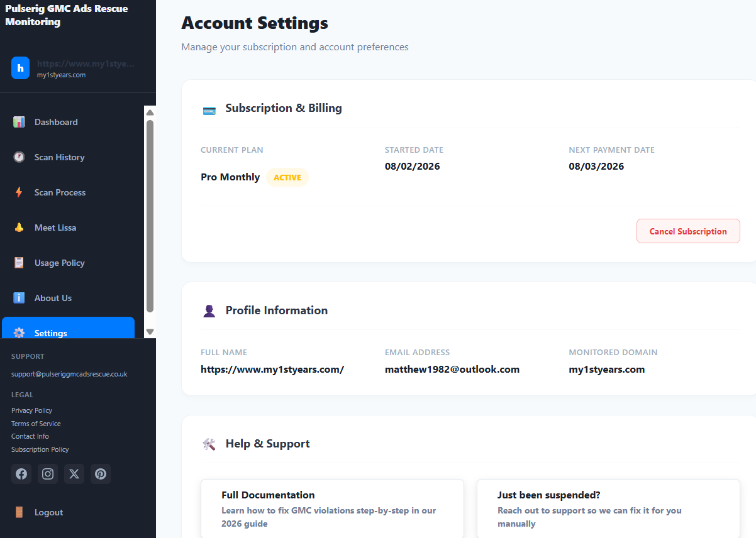Click the X (Twitter) icon
This screenshot has height=538, width=756.
click(x=74, y=474)
